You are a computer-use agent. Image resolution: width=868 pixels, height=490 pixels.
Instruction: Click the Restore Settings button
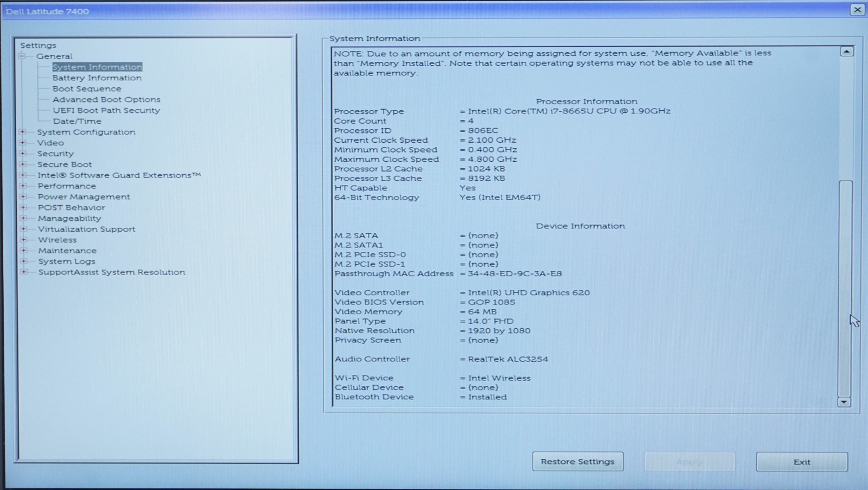[x=578, y=461]
